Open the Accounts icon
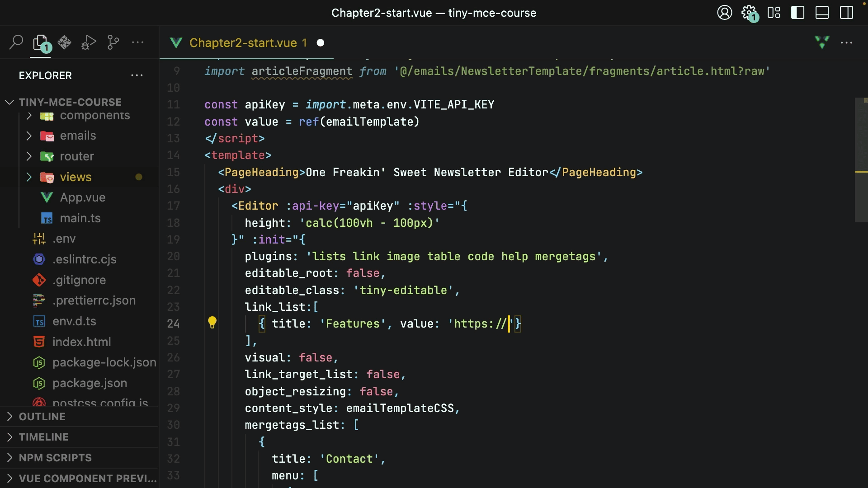The height and width of the screenshot is (488, 868). pyautogui.click(x=724, y=13)
